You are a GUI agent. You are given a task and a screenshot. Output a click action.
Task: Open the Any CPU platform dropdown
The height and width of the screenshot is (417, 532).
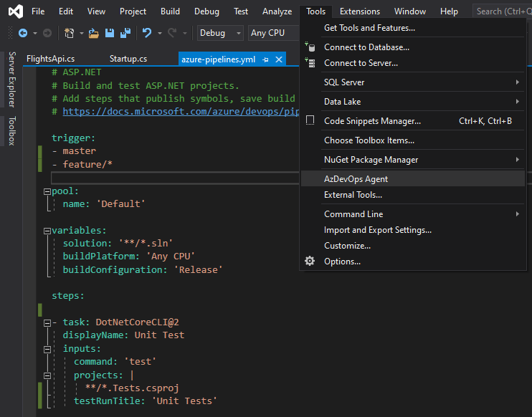coord(272,33)
